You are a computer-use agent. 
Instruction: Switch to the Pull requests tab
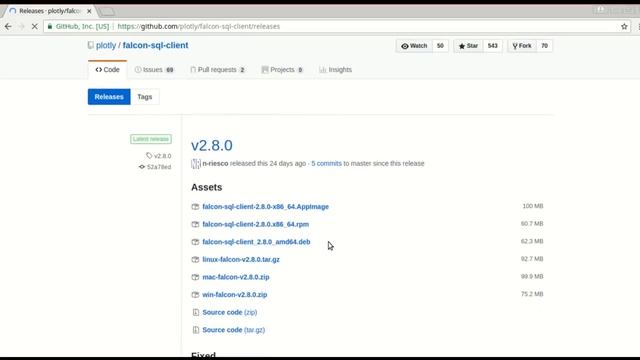pyautogui.click(x=218, y=70)
